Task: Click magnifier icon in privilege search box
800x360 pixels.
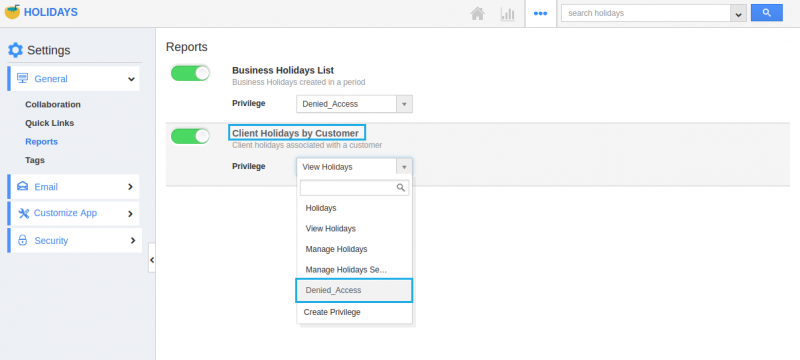Action: coord(401,188)
